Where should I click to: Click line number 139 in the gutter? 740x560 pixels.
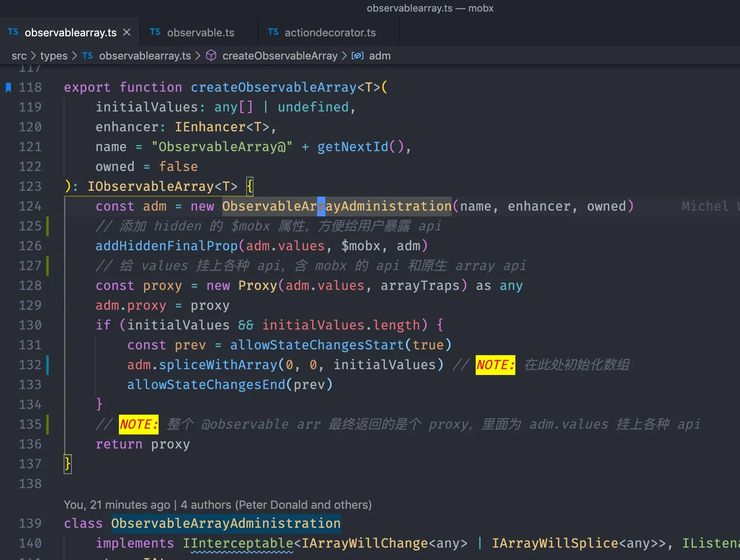coord(30,523)
